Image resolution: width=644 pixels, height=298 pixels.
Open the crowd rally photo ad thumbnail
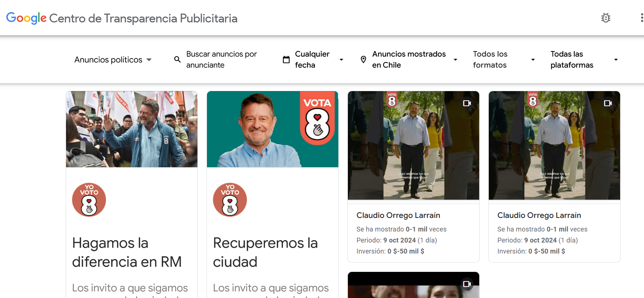(132, 129)
